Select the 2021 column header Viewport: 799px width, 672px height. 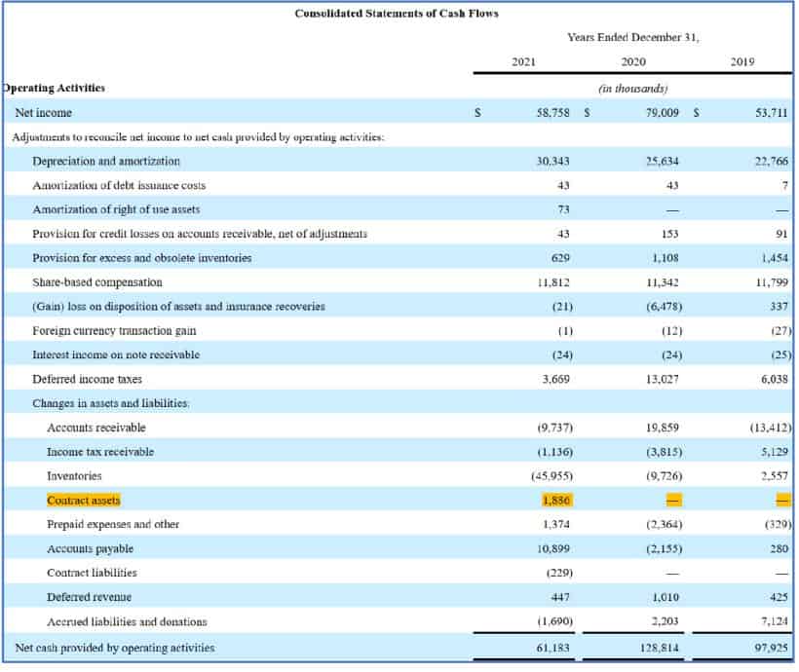pos(523,60)
